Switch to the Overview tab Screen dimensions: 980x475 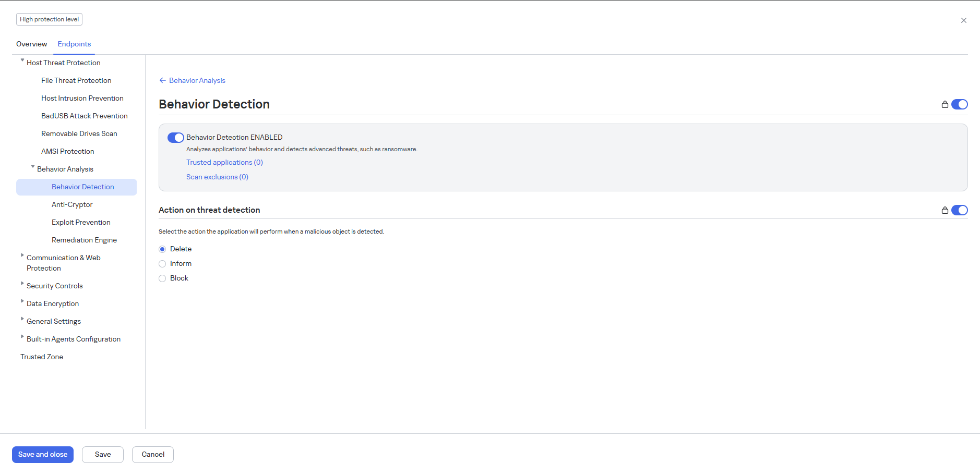pyautogui.click(x=31, y=44)
